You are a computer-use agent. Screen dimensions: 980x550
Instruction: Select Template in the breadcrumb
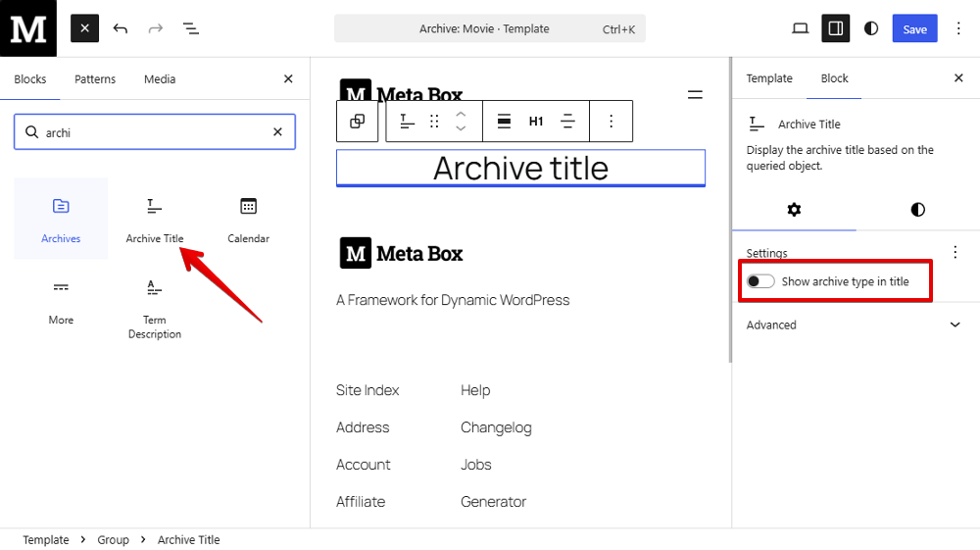coord(46,540)
